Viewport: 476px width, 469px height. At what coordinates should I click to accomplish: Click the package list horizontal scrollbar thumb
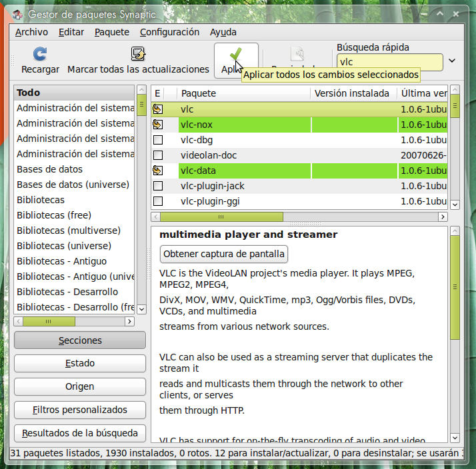tap(221, 217)
